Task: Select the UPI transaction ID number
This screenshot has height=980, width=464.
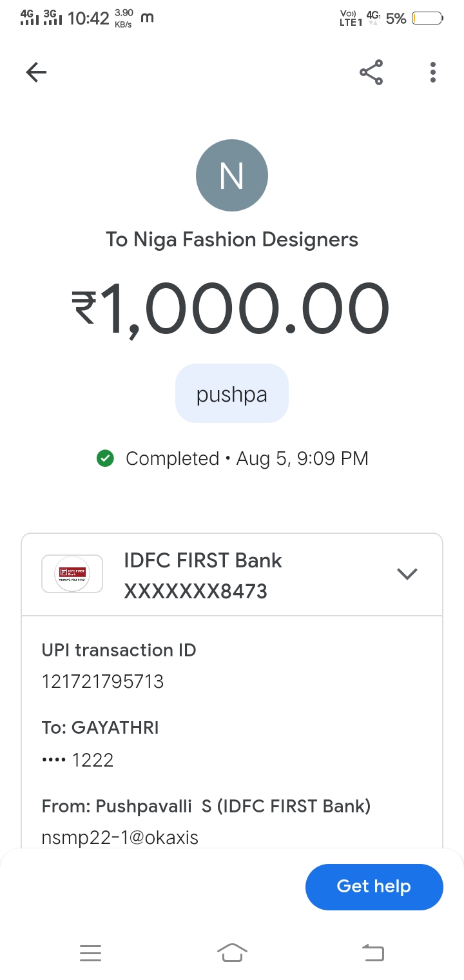Action: [103, 681]
